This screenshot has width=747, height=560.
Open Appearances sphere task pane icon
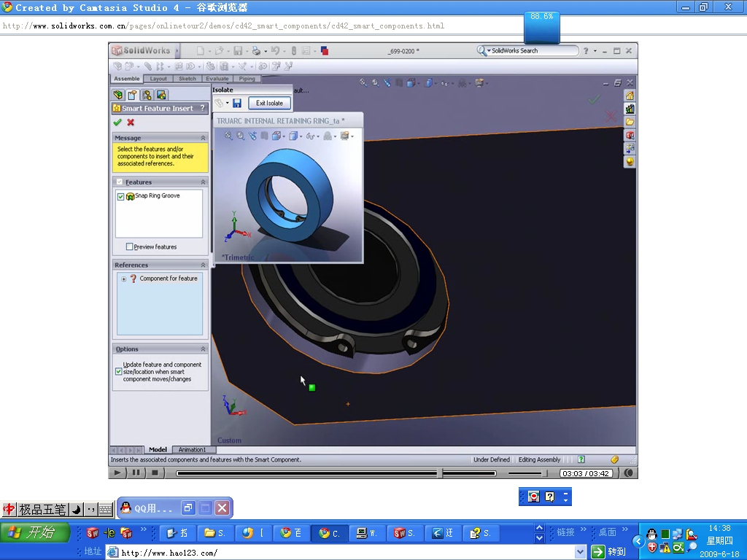(x=630, y=162)
